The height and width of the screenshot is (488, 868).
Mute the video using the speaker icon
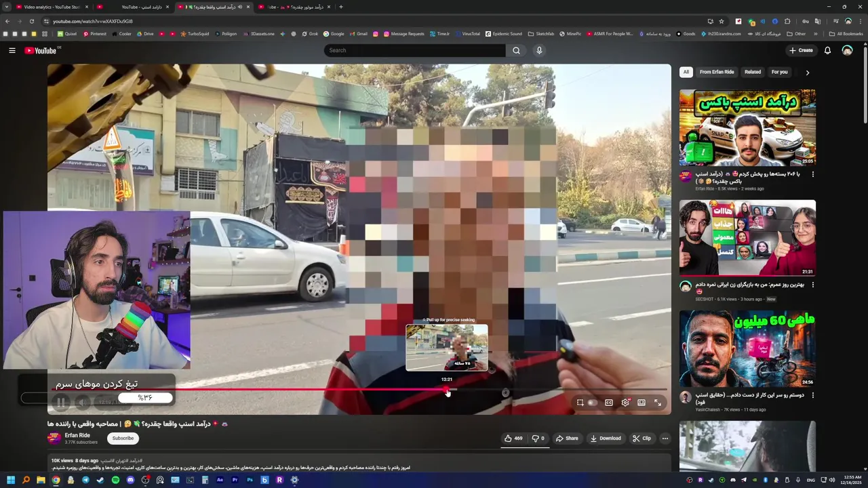pos(82,403)
